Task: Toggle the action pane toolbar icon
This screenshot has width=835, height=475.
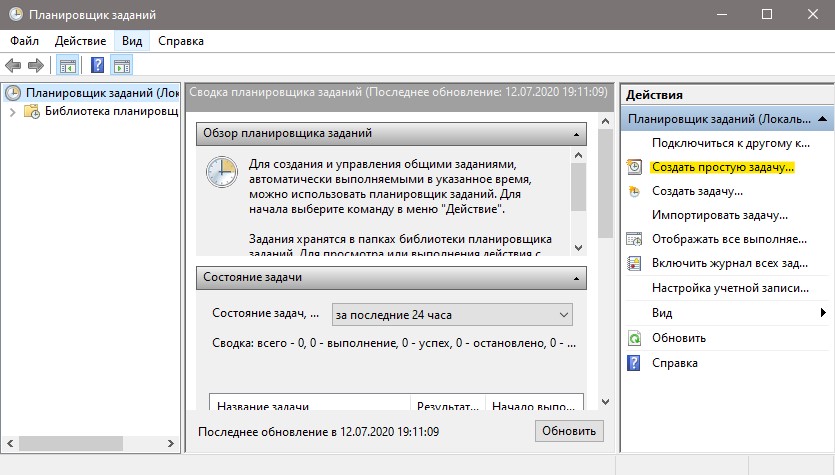Action: (122, 66)
